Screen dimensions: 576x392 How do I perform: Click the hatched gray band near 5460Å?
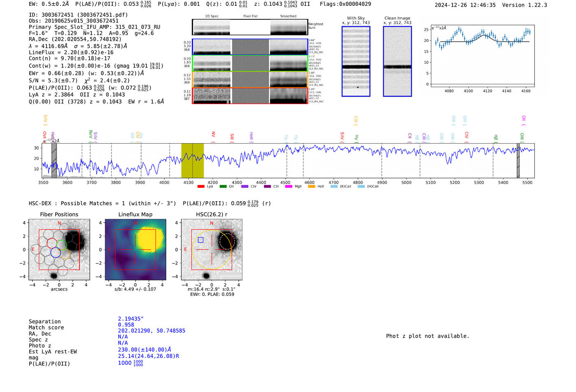[518, 160]
